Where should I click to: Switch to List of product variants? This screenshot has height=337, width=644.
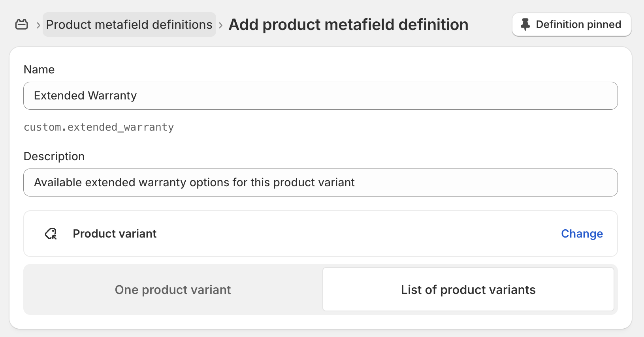click(468, 290)
